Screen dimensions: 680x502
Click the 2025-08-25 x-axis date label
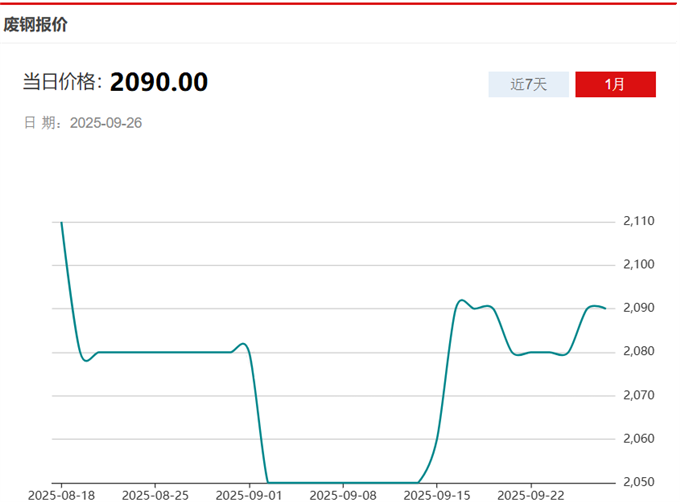point(155,494)
